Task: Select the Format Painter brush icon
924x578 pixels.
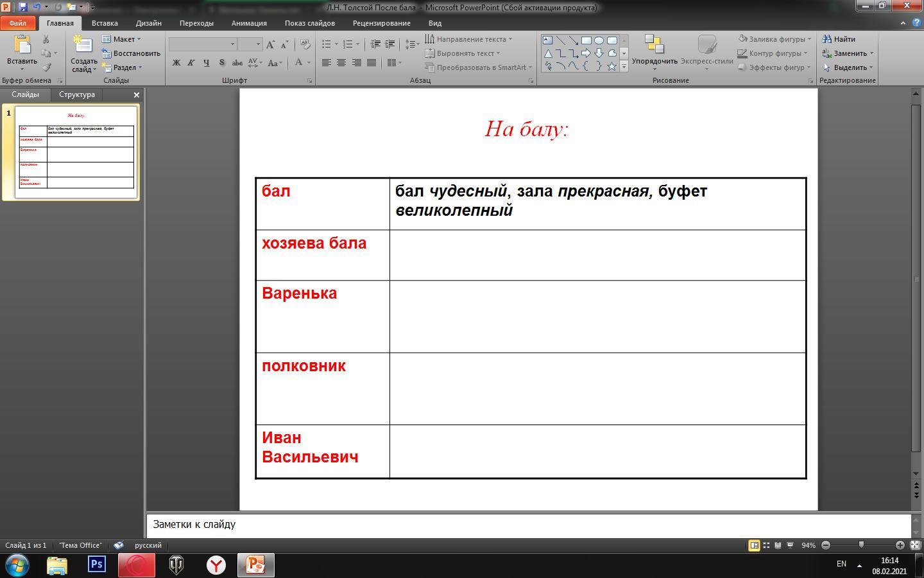Action: [x=46, y=67]
